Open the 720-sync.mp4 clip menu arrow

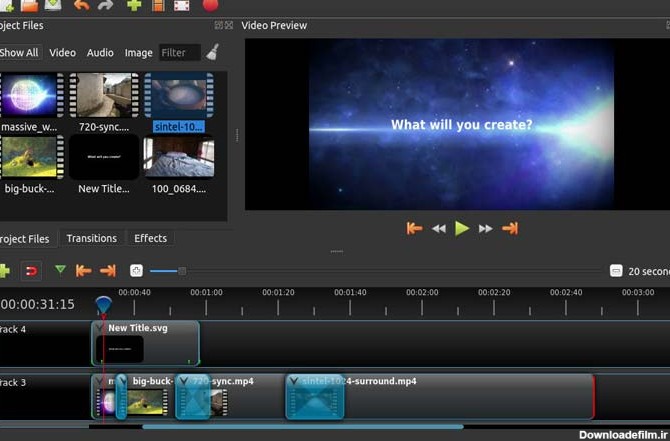coord(184,381)
